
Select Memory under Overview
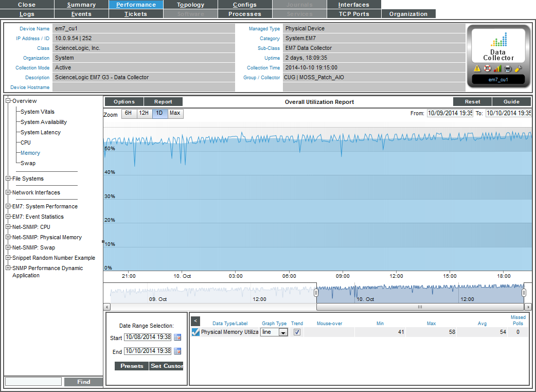coord(30,153)
